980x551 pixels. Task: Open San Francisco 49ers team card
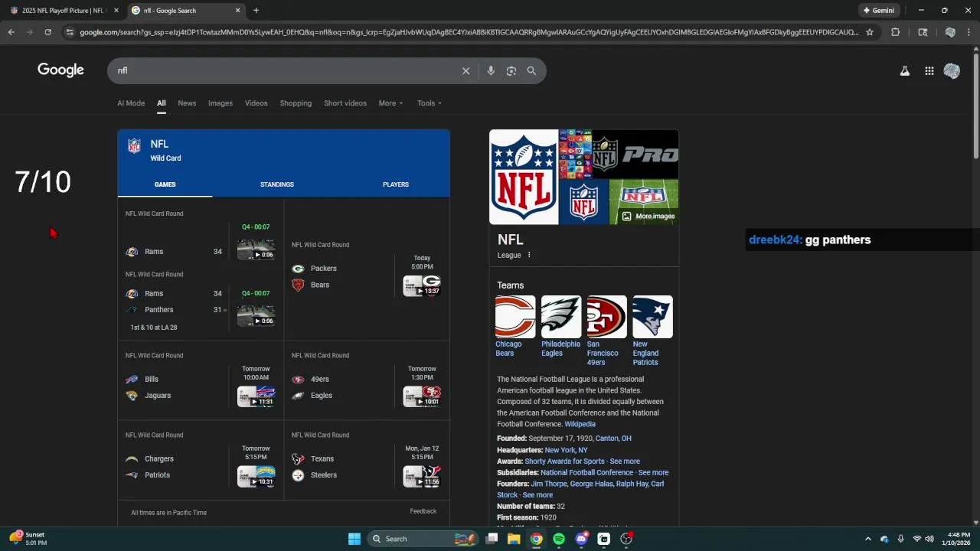point(606,331)
